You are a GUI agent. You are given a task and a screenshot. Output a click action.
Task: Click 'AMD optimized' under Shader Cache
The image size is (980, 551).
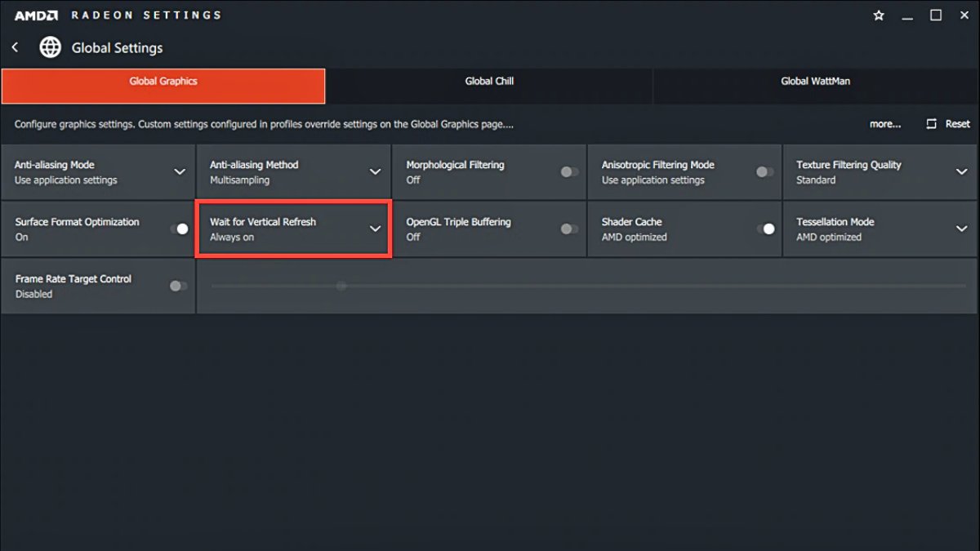[x=634, y=238]
